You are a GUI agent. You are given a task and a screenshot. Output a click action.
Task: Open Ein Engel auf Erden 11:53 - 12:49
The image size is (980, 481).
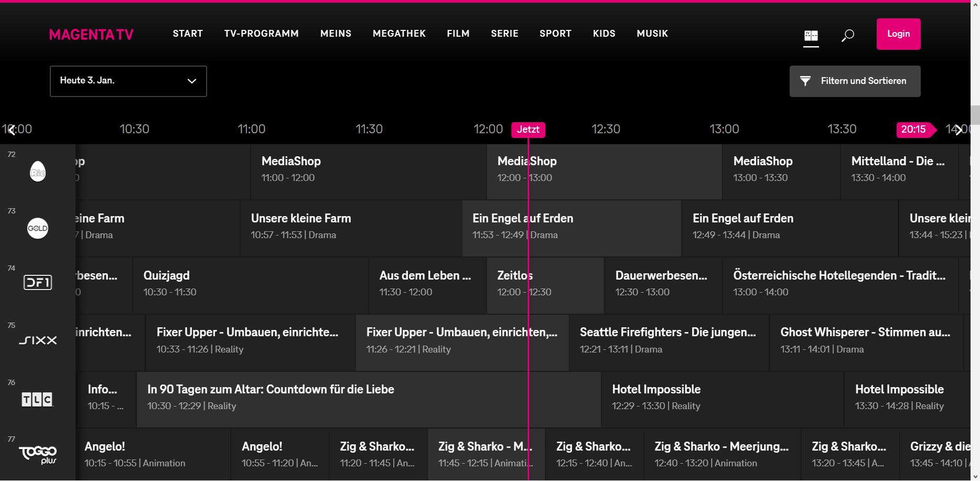point(572,229)
